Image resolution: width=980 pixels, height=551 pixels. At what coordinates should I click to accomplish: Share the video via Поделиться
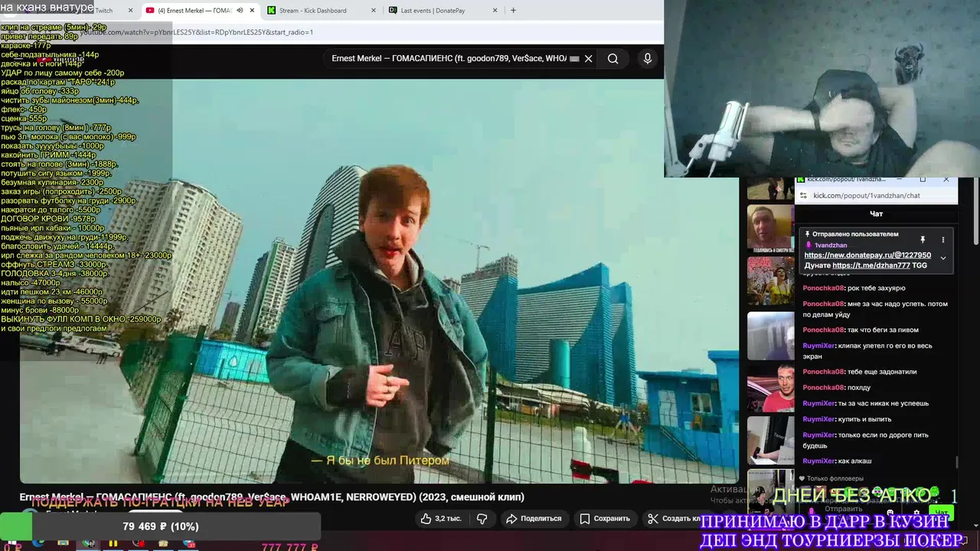[x=534, y=518]
